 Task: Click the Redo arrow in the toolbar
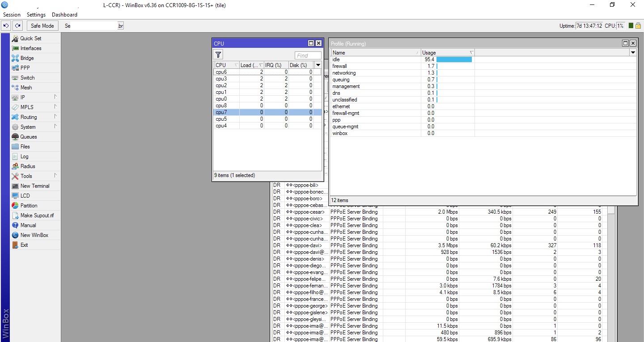17,26
